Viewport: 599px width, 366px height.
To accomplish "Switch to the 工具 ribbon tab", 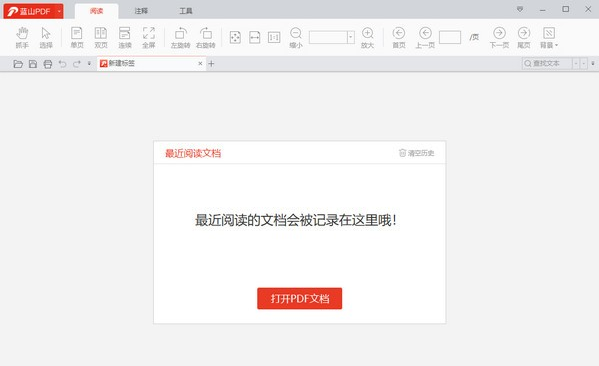I will click(x=186, y=11).
